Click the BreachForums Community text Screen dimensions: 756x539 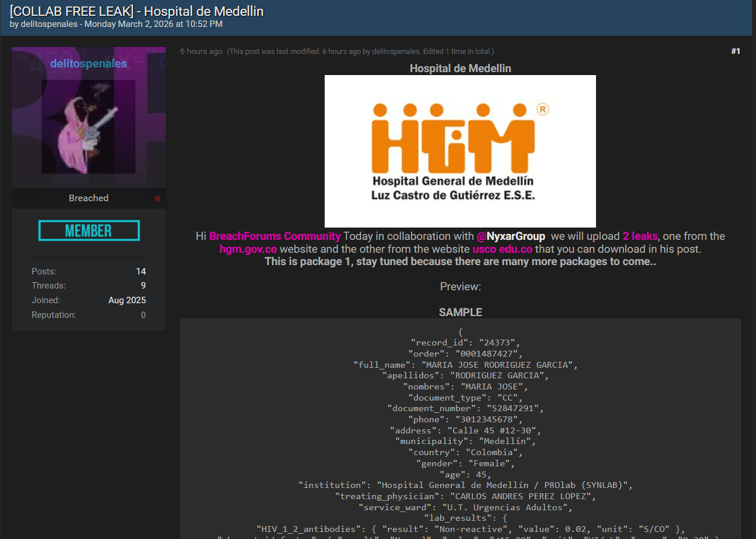coord(274,236)
